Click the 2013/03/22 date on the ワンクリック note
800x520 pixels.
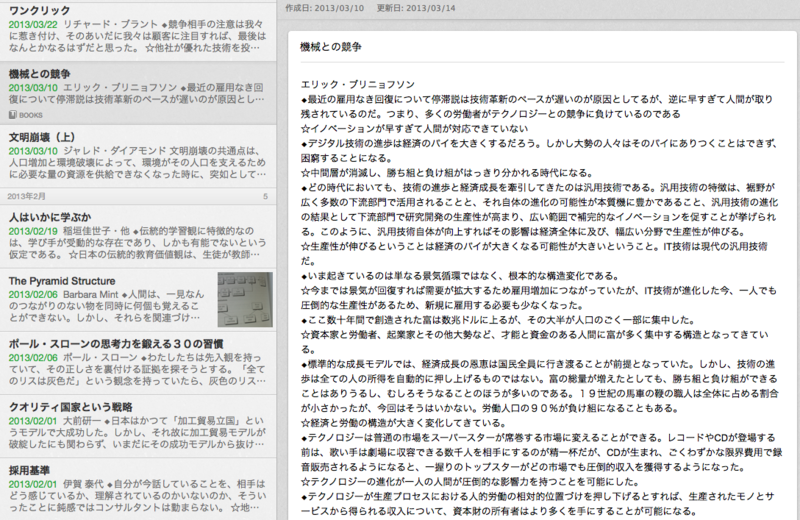click(x=33, y=24)
